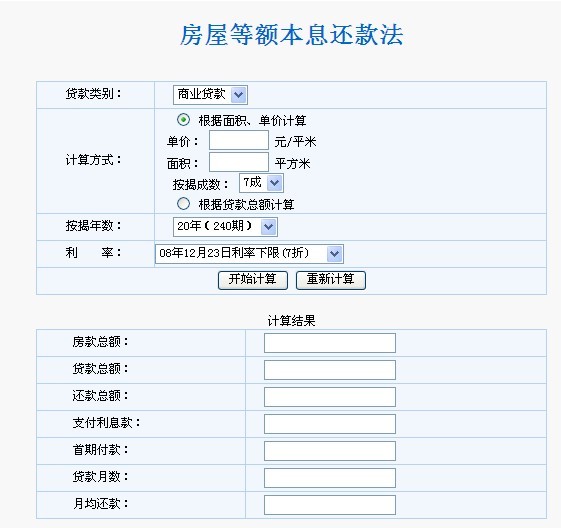Screen dimensions: 561x528
Task: Open the 贷款类别 dropdown showing 商业贷款
Action: (210, 95)
